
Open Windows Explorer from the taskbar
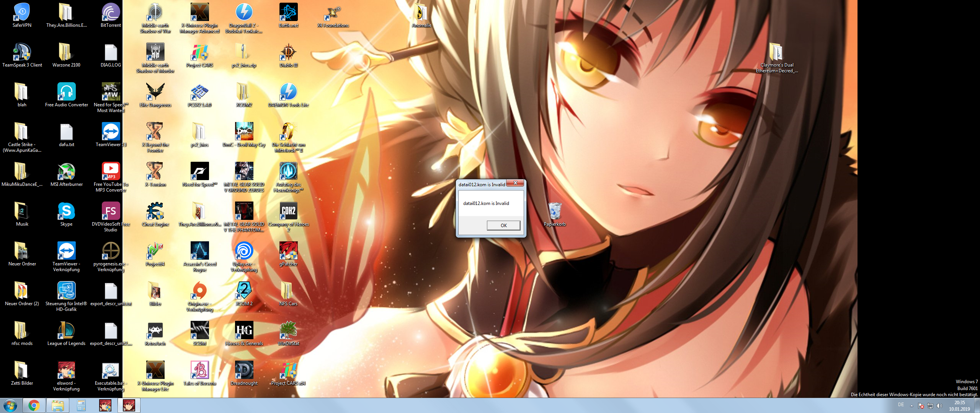coord(58,405)
